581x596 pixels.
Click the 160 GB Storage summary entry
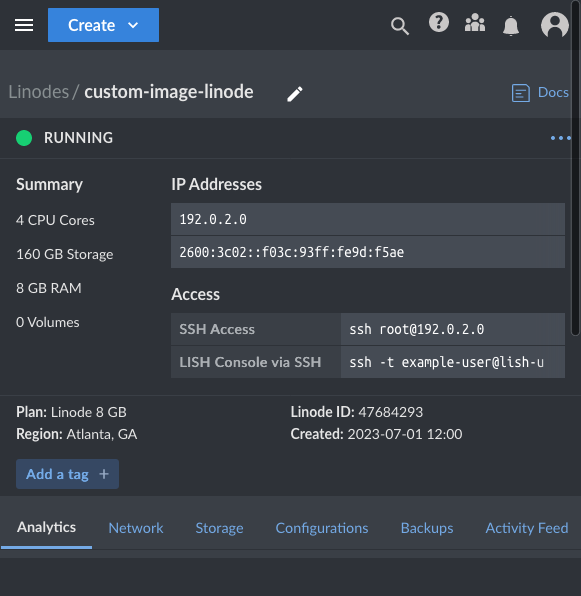click(x=65, y=254)
